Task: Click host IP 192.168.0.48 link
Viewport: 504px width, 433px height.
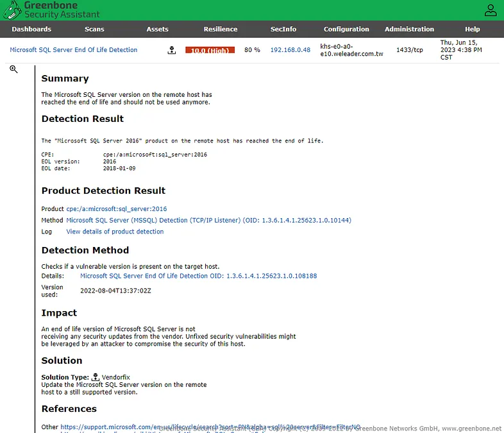Action: click(x=290, y=50)
